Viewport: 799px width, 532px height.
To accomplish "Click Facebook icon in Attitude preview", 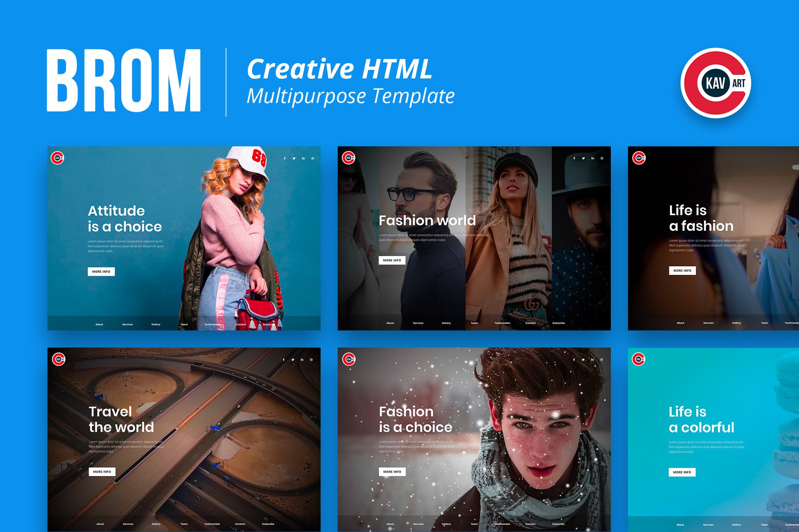I will pos(285,159).
